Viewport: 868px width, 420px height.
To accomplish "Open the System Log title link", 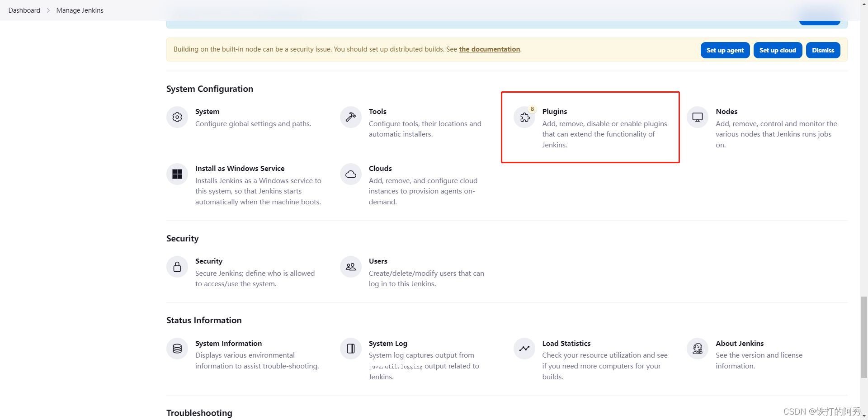I will (388, 344).
